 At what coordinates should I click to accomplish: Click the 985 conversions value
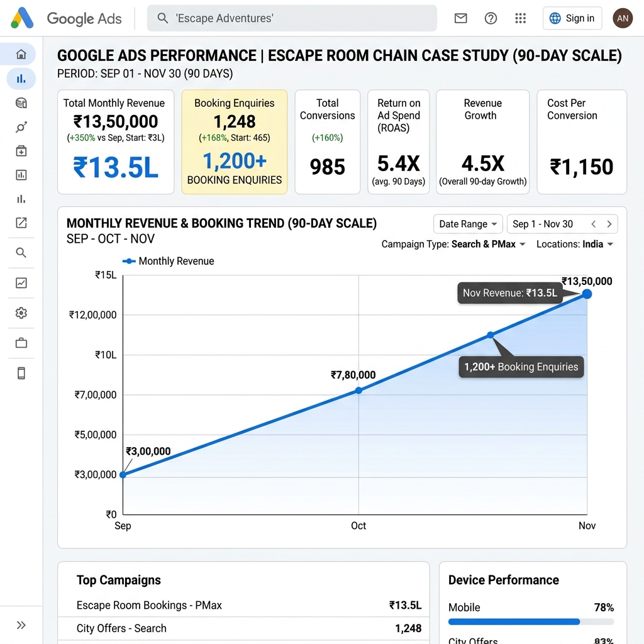327,167
